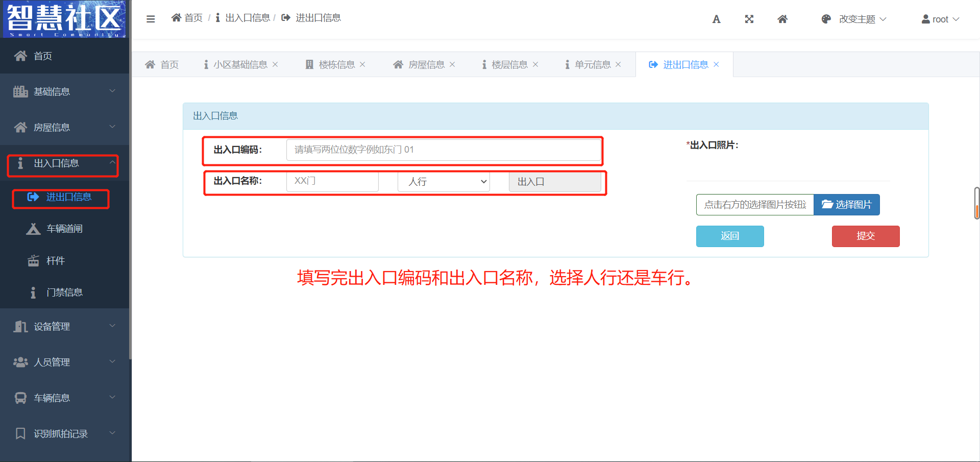Click the home icon in top-right toolbar

pyautogui.click(x=782, y=19)
